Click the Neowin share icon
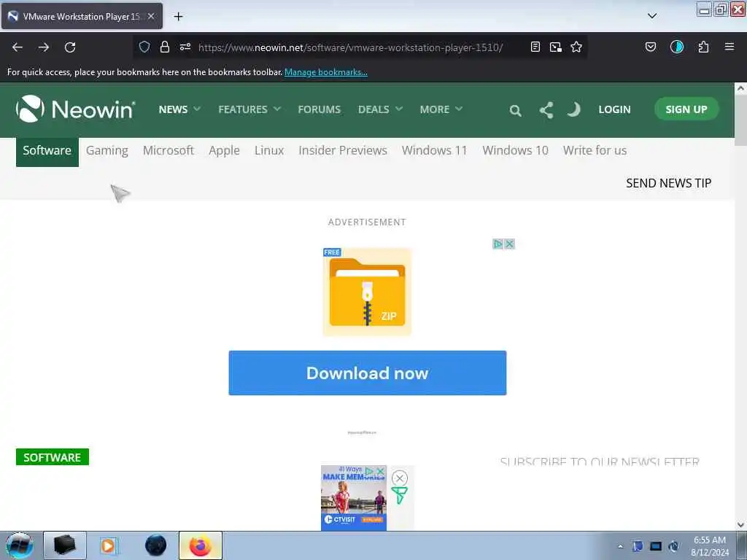The image size is (747, 560). click(x=546, y=110)
